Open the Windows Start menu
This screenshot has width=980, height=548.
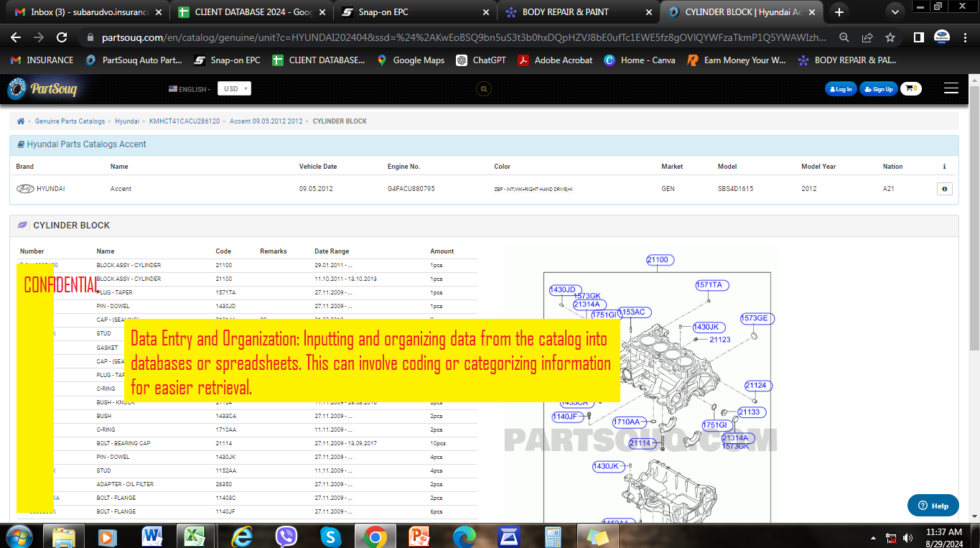tap(19, 537)
